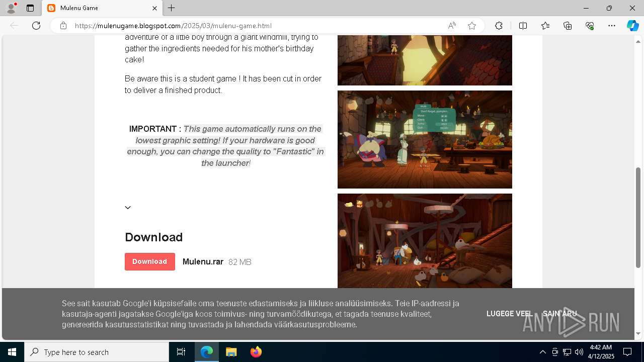Open the windmill interior chickens screenshot
Image resolution: width=644 pixels, height=362 pixels.
tap(425, 241)
